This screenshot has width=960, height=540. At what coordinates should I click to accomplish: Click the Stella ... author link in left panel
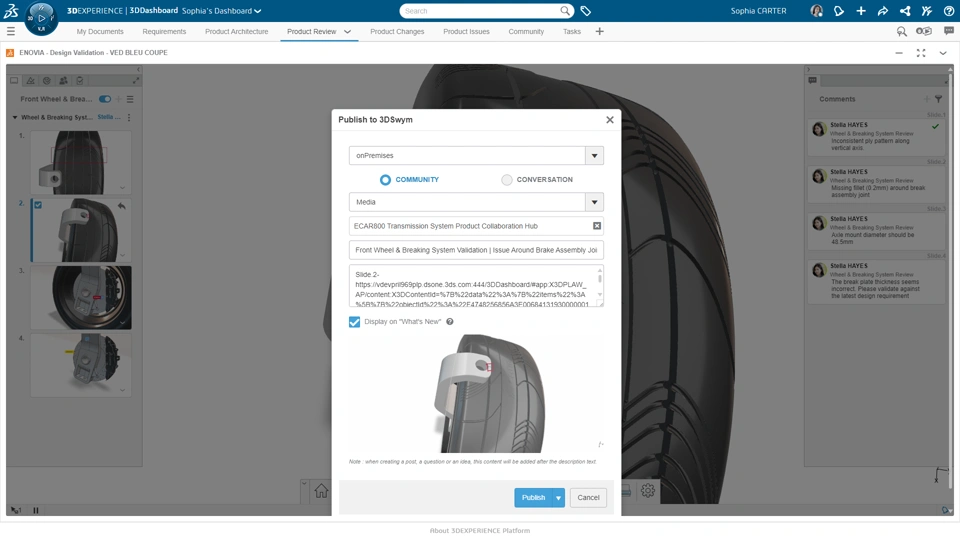[x=109, y=117]
